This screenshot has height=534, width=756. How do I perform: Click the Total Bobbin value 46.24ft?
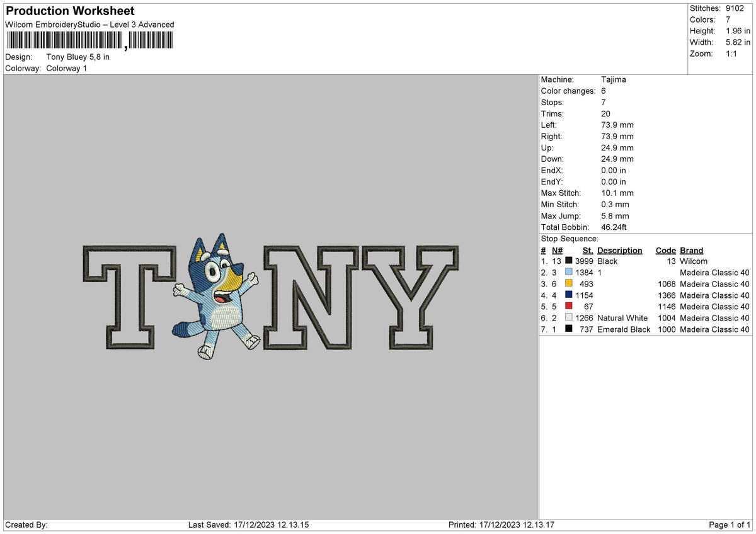click(x=614, y=227)
